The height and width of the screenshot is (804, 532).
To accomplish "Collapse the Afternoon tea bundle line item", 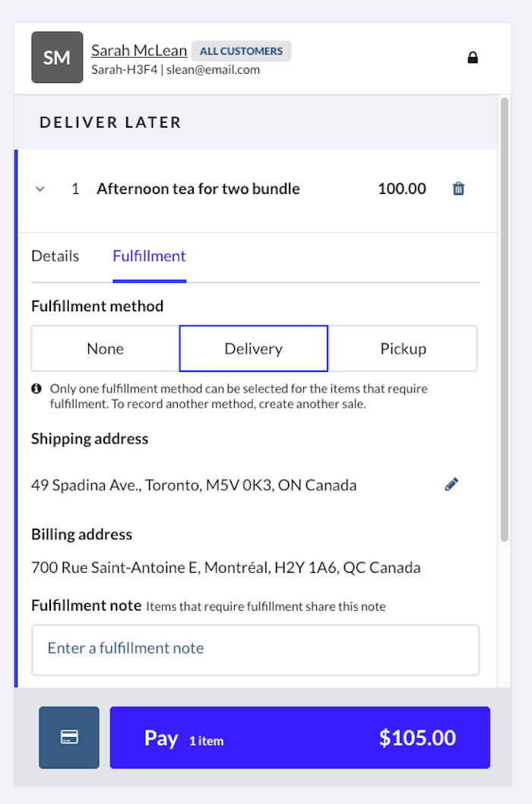I will pyautogui.click(x=41, y=189).
